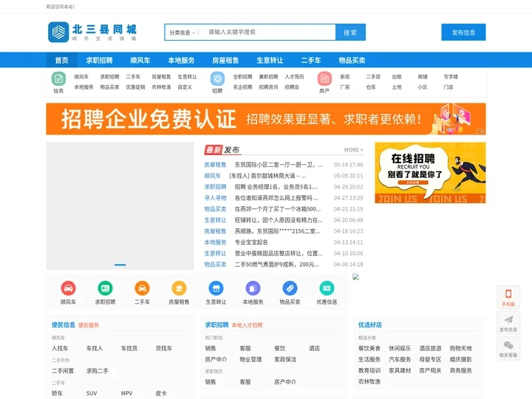Click 兼职招聘 in the 招聘 submenu
The height and width of the screenshot is (399, 532).
point(268,77)
